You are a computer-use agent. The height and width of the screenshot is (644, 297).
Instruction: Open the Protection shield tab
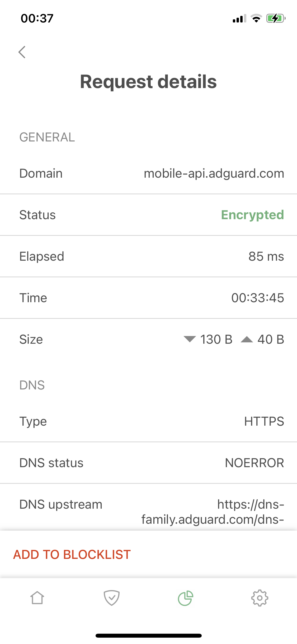[x=111, y=598]
